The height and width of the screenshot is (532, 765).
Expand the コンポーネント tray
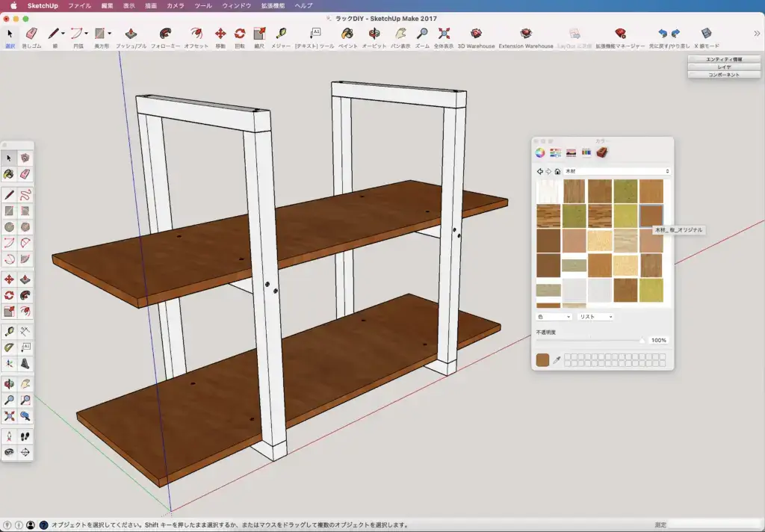[724, 75]
